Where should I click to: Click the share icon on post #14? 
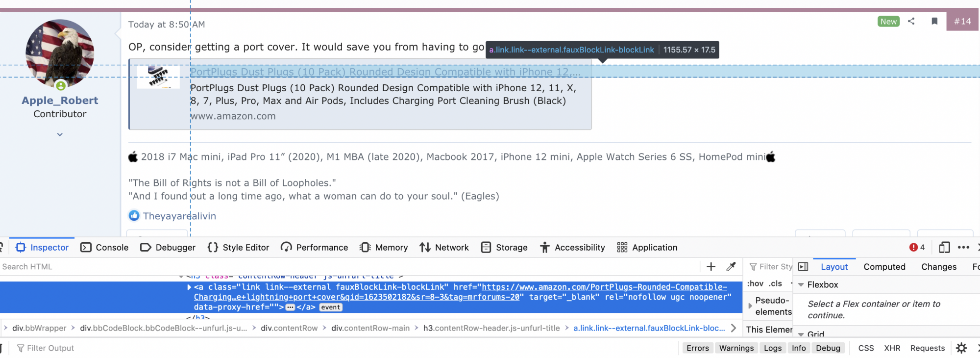[911, 21]
